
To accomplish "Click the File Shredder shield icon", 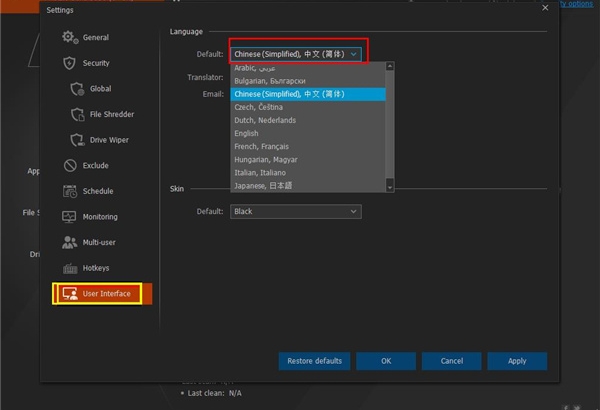I will tap(78, 114).
